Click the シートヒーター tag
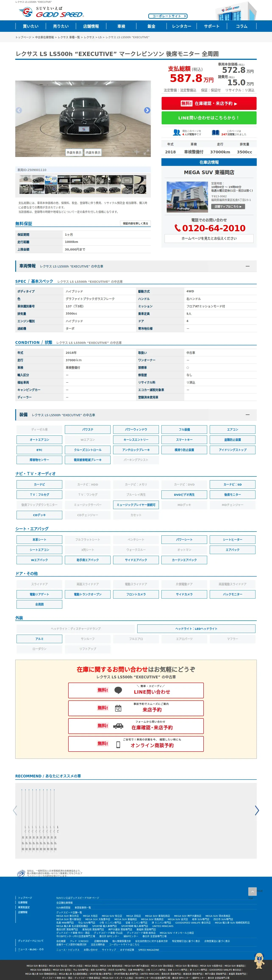272x980 pixels. [232, 539]
